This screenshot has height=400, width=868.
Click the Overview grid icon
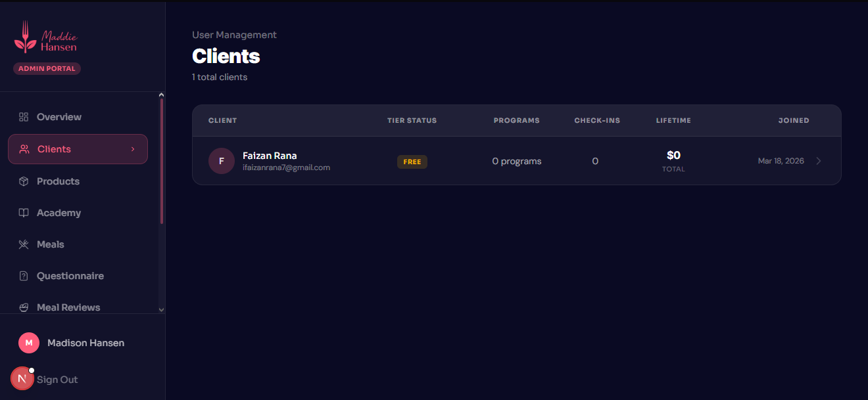coord(24,117)
